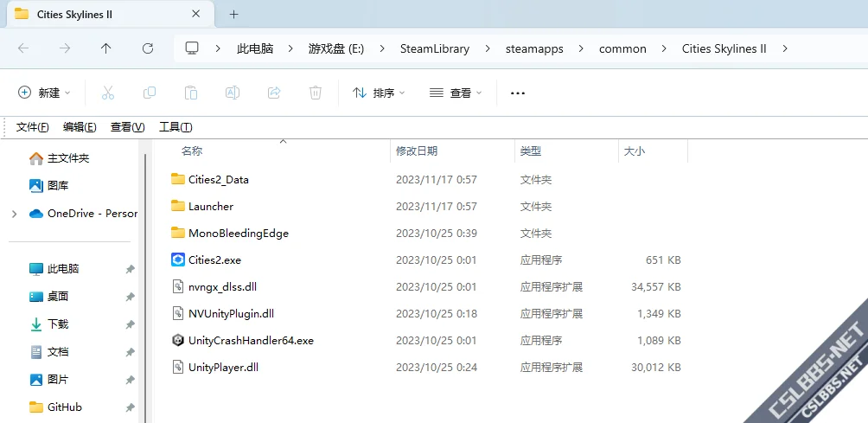Image resolution: width=868 pixels, height=423 pixels.
Task: Click the Share icon in toolbar
Action: [x=274, y=93]
